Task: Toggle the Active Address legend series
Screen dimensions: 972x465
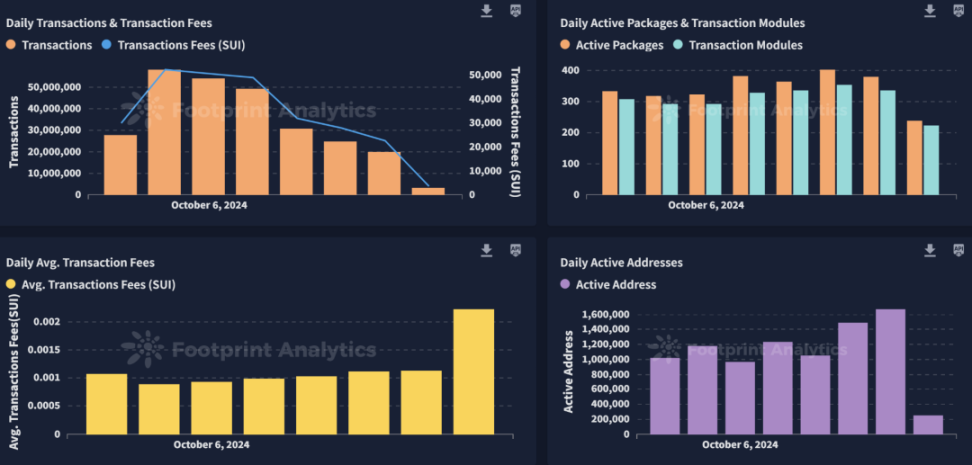Action: (x=608, y=285)
